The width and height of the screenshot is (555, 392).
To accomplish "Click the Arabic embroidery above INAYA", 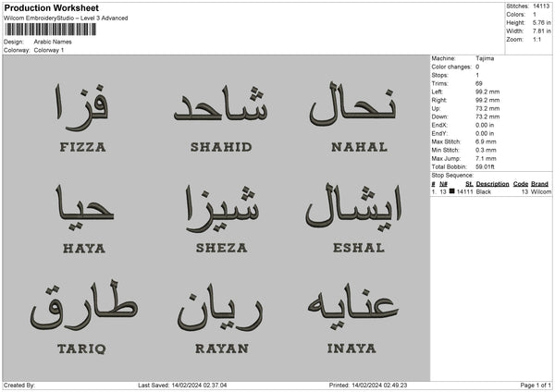I will pyautogui.click(x=353, y=306).
